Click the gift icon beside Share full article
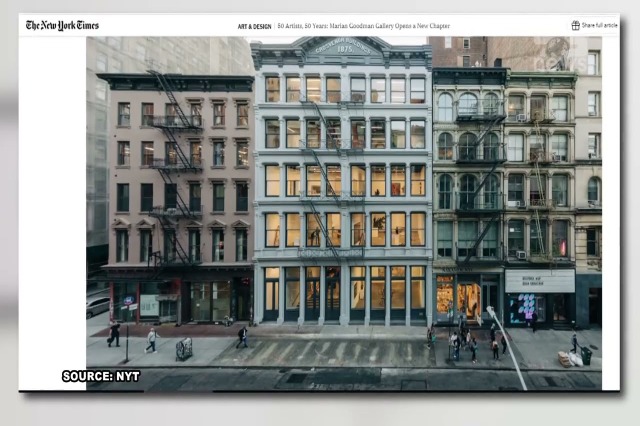 tap(576, 25)
